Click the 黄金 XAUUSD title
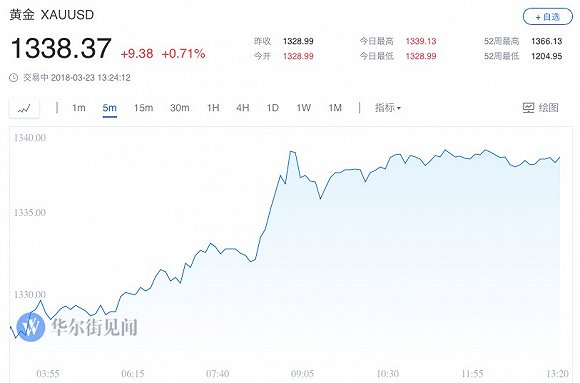Viewport: 580px width, 383px height. pos(52,15)
